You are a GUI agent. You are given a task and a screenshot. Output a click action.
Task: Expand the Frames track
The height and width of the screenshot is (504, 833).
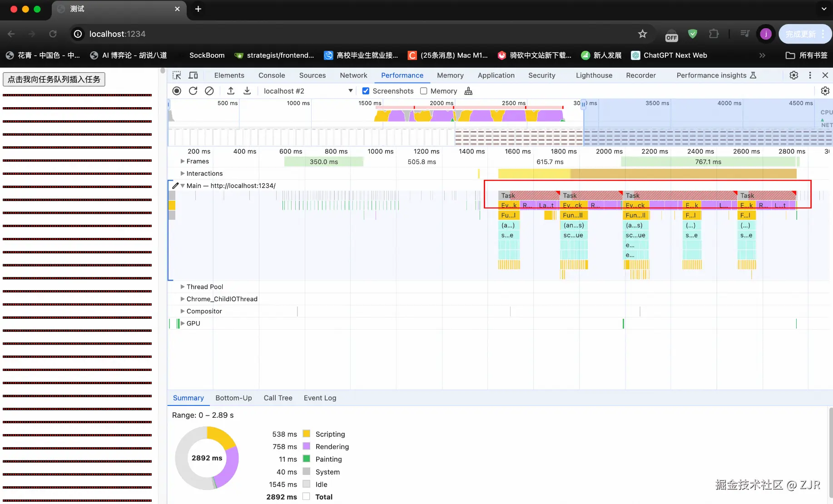[182, 161]
